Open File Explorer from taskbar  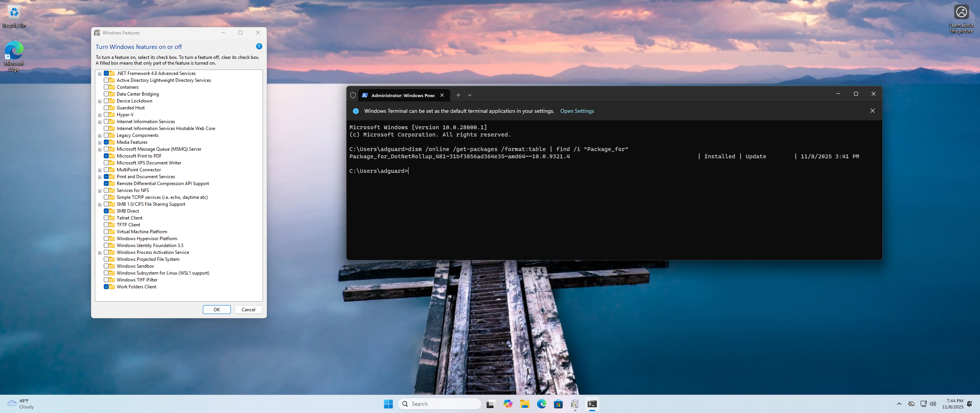click(524, 404)
